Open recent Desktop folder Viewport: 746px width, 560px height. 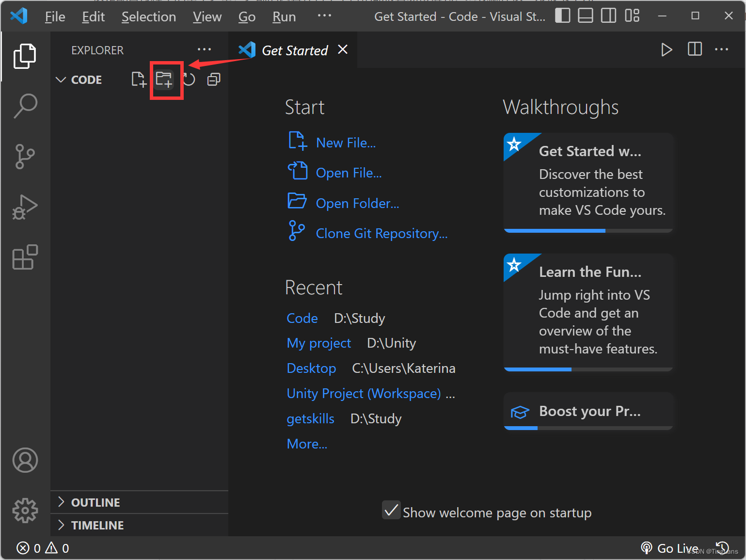[311, 368]
